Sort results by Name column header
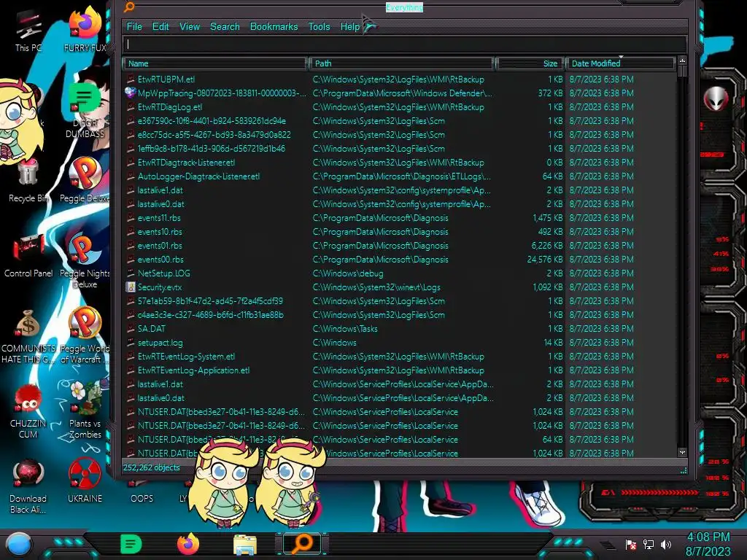747x560 pixels. point(215,63)
